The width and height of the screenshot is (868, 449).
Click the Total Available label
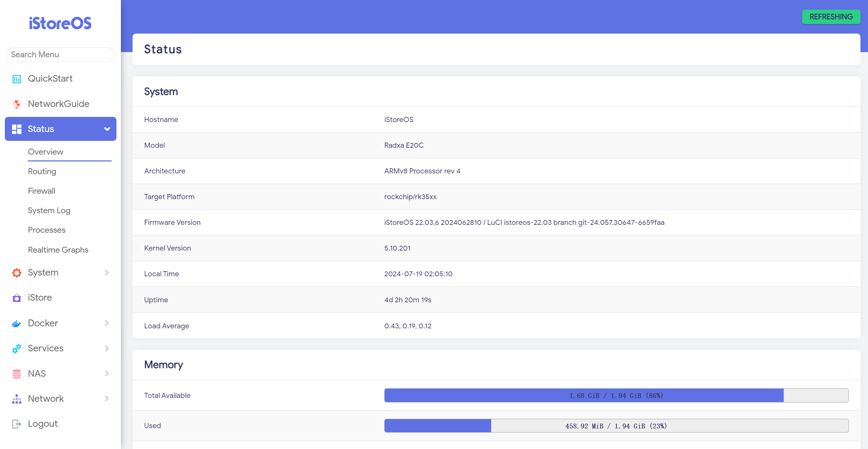[x=167, y=396]
